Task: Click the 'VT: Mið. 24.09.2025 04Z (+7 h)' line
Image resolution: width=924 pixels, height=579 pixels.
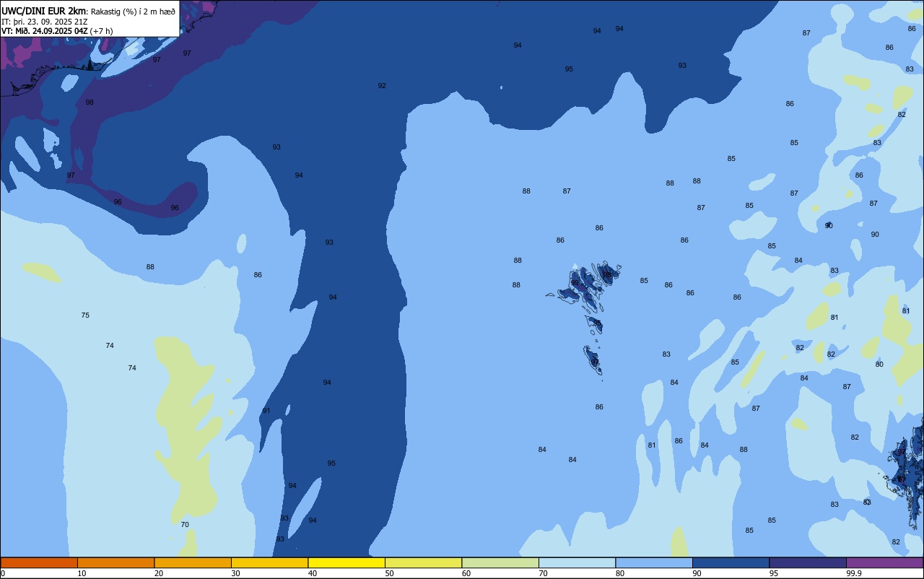Action: pyautogui.click(x=57, y=31)
